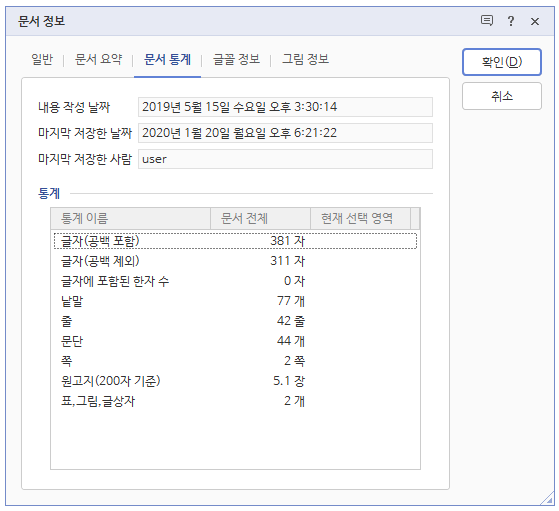559x511 pixels.
Task: Click the 77 개 word count value
Action: tap(291, 301)
